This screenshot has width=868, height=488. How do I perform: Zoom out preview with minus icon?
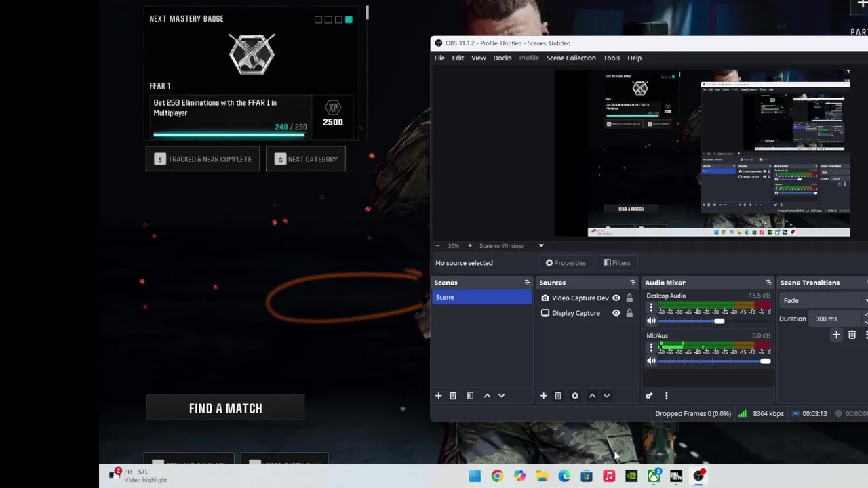[437, 246]
